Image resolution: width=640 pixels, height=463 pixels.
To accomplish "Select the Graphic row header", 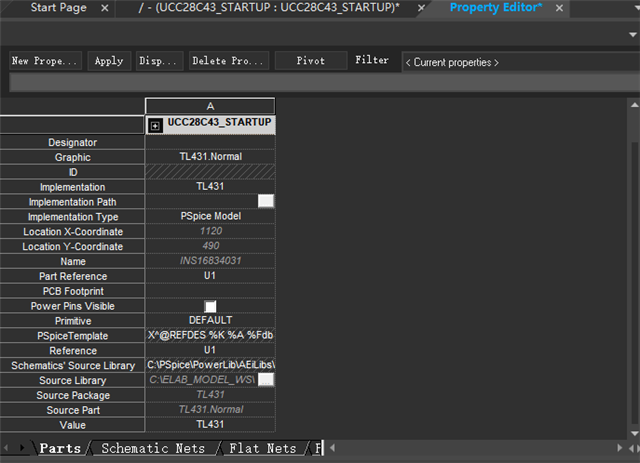I will [72, 157].
